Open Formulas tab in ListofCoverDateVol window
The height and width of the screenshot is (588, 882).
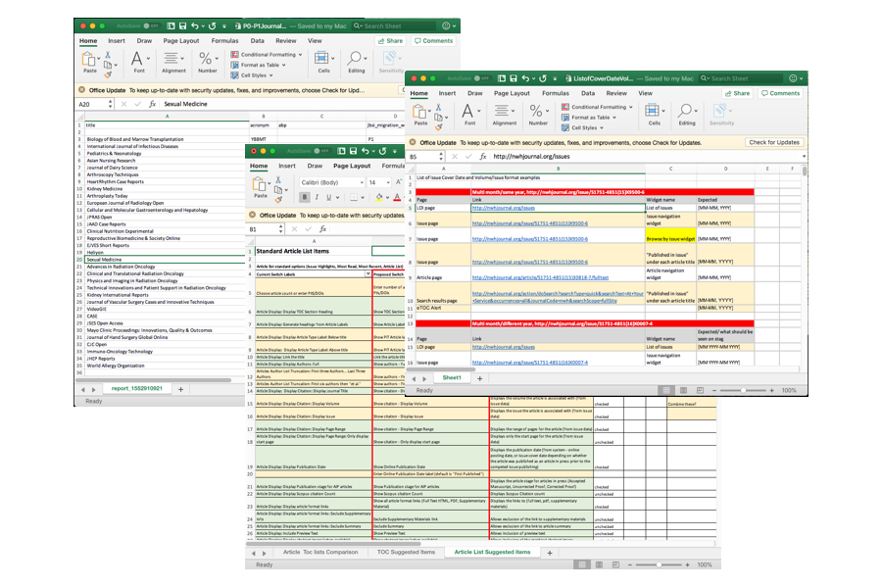click(555, 93)
